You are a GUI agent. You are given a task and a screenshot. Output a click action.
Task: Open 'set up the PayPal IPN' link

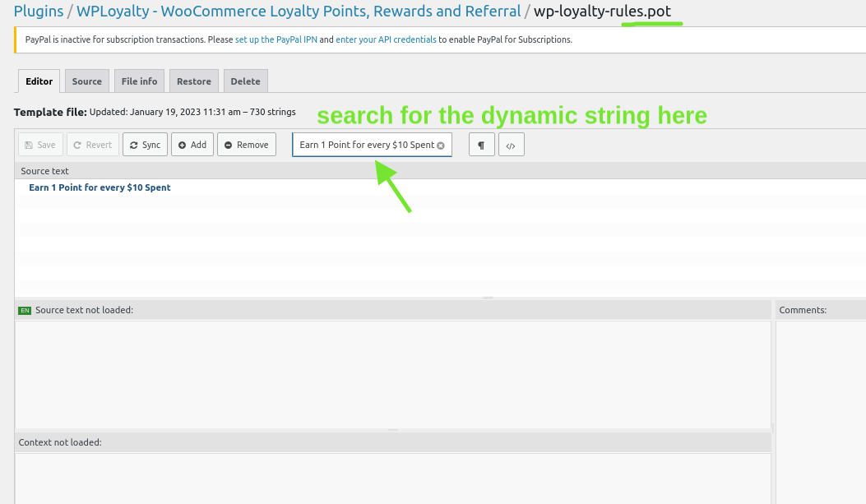[x=276, y=39]
